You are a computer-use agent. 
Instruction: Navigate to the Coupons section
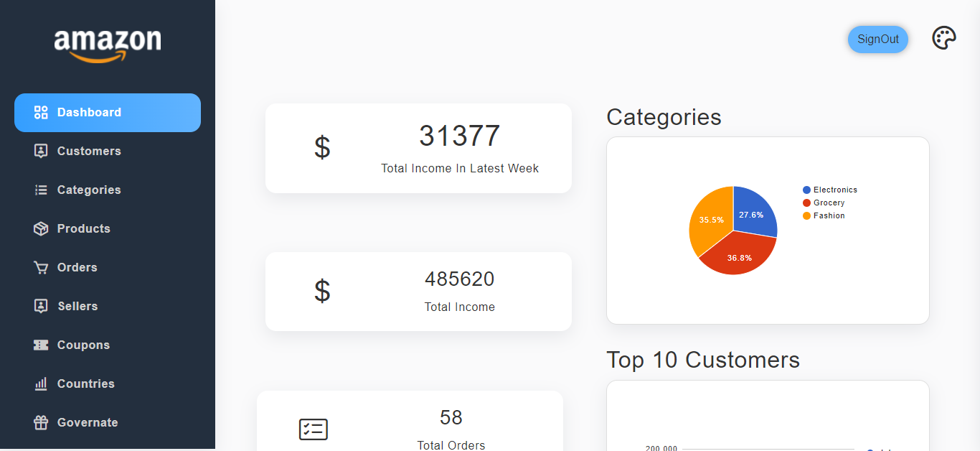[83, 345]
